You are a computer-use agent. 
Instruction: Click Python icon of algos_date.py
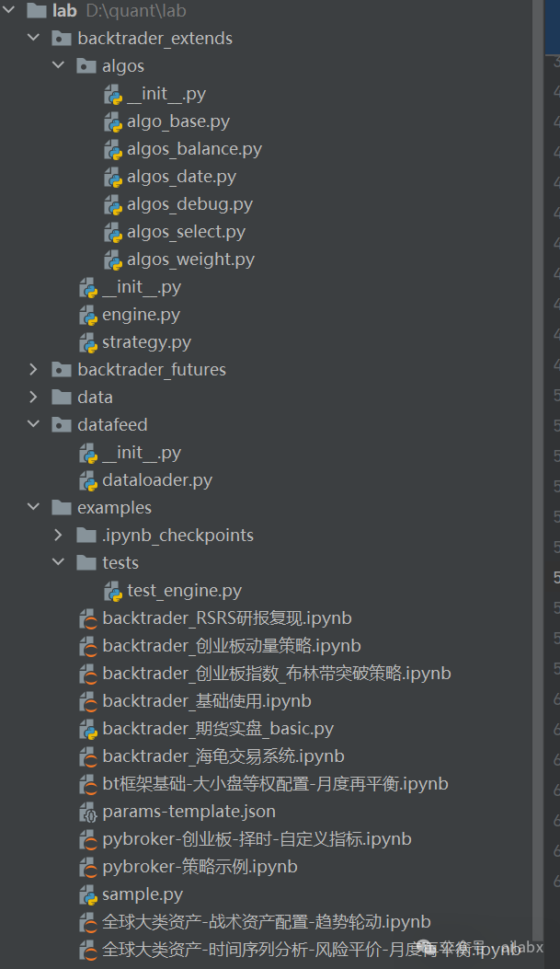(x=113, y=178)
